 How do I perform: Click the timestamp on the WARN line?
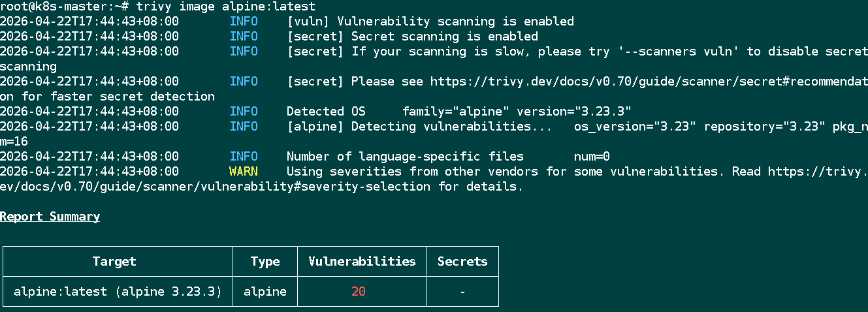[x=89, y=172]
